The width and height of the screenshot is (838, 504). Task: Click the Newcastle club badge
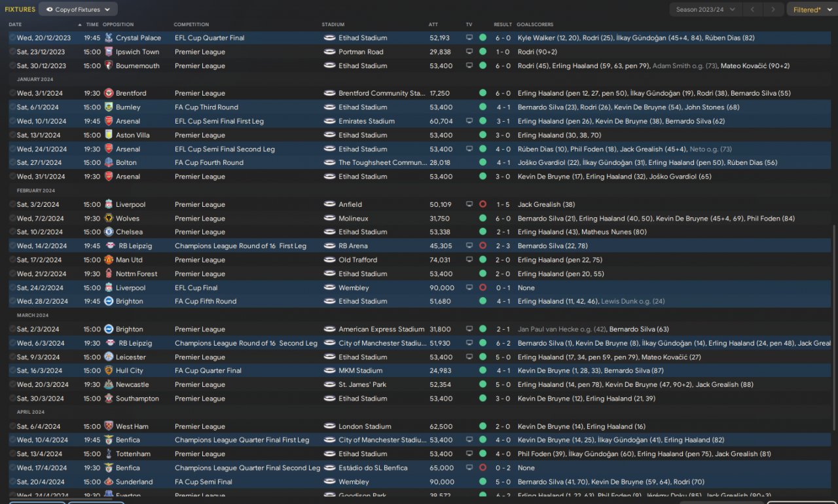pyautogui.click(x=109, y=385)
